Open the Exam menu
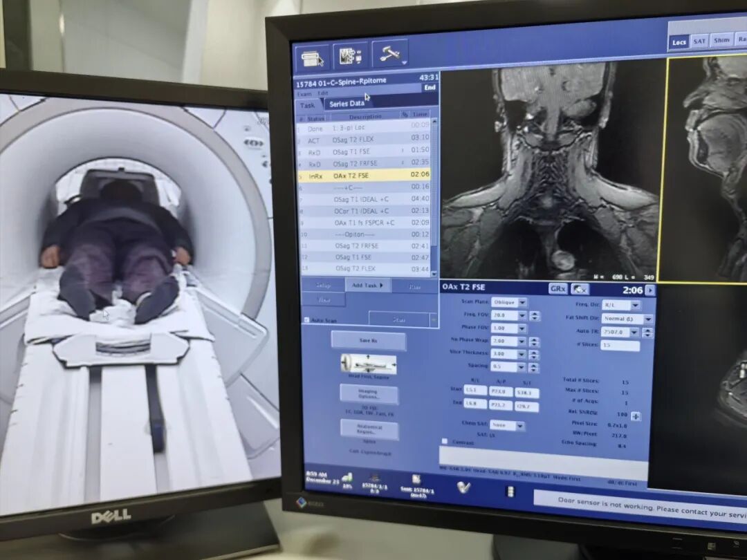Screen dimensions: 747x560 (304, 94)
